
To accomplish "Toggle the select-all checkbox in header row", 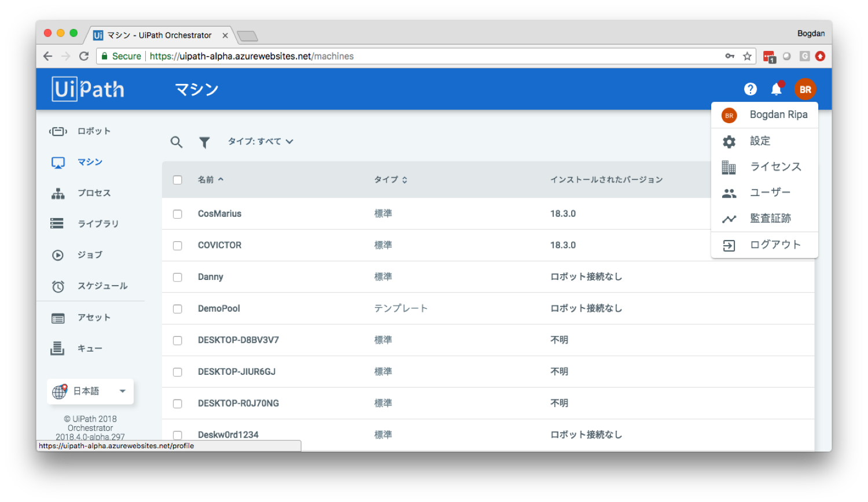I will [178, 180].
